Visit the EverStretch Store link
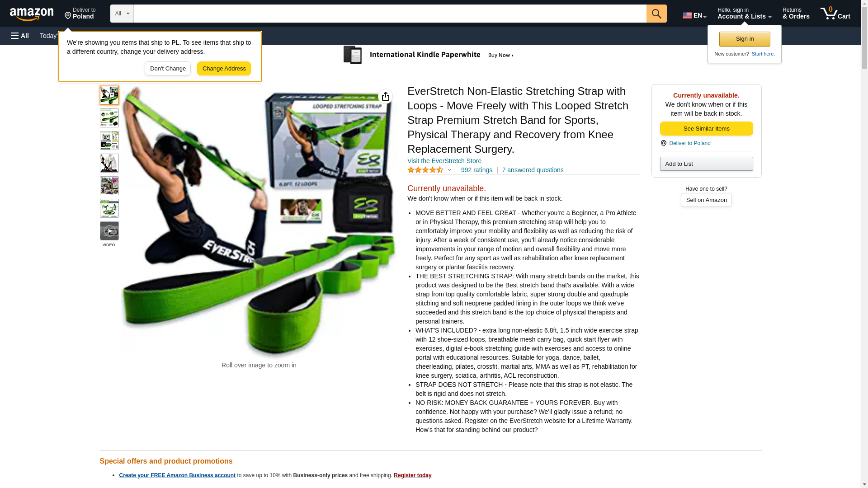 click(x=444, y=161)
